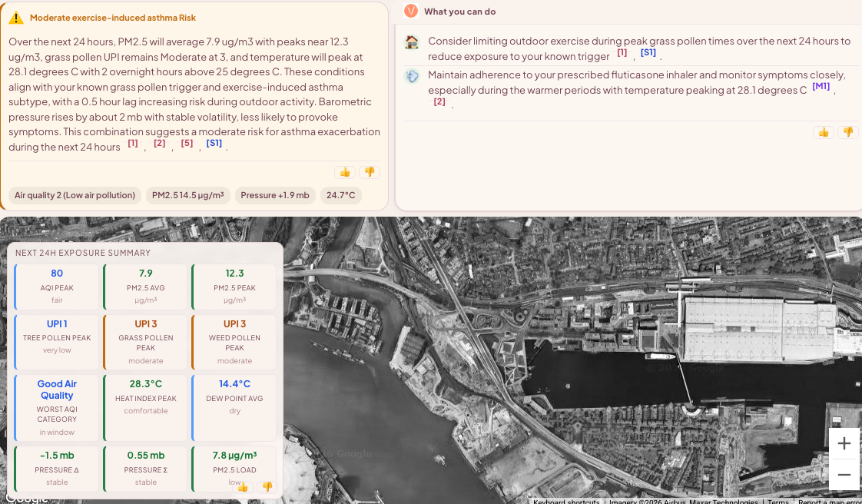Open citation [2] in the inhaler advice
The height and width of the screenshot is (504, 862).
click(439, 101)
